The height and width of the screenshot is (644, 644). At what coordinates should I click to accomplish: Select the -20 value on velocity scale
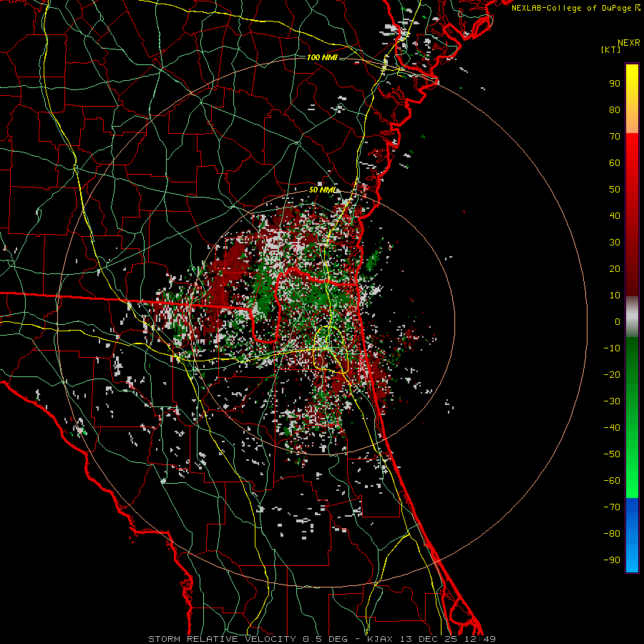point(612,375)
